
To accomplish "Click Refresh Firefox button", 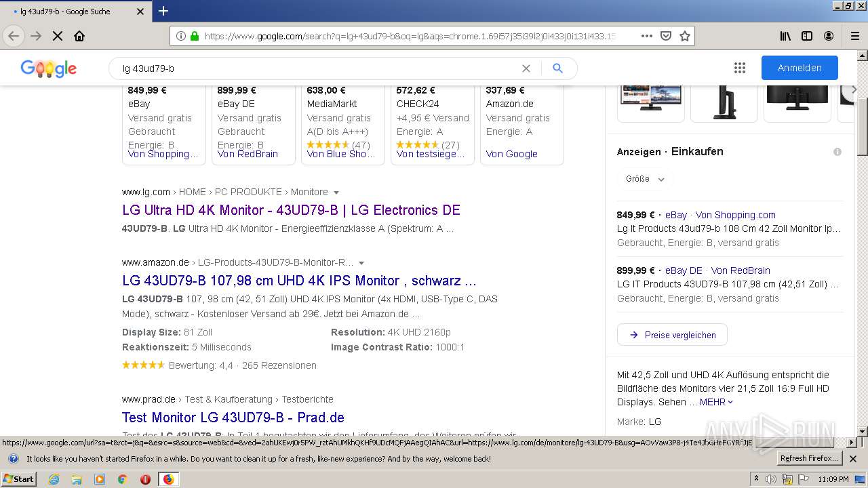I will pos(810,459).
